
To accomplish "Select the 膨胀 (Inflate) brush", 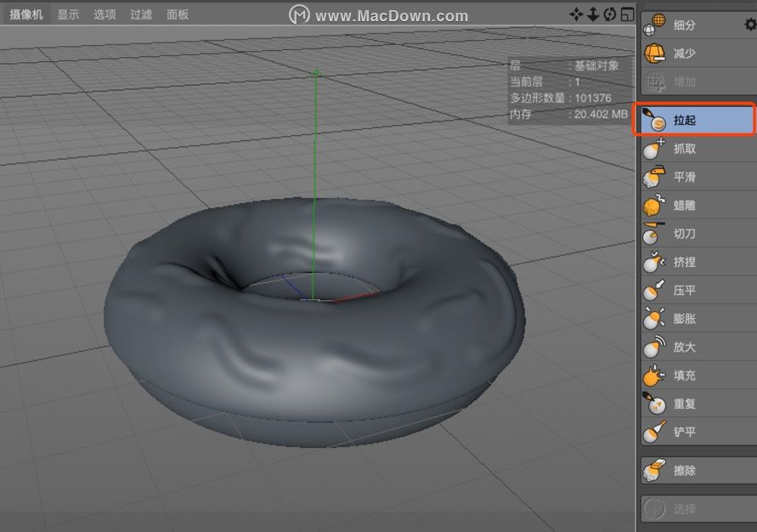I will 698,319.
